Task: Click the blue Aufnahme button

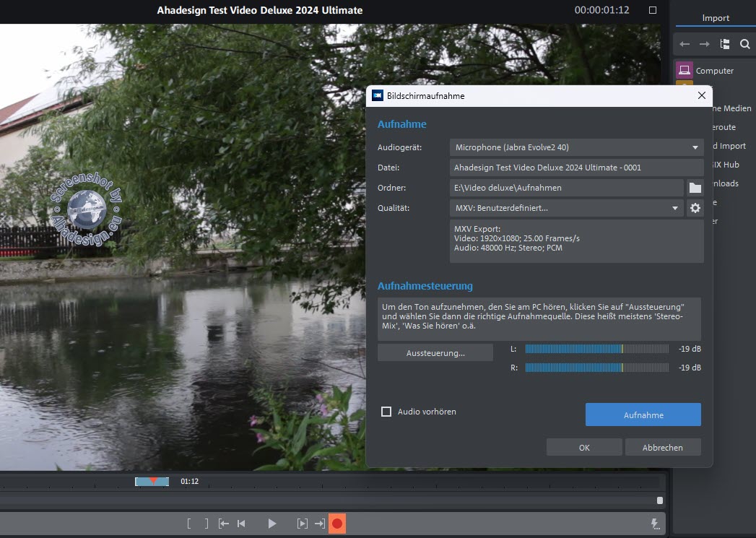Action: coord(643,415)
